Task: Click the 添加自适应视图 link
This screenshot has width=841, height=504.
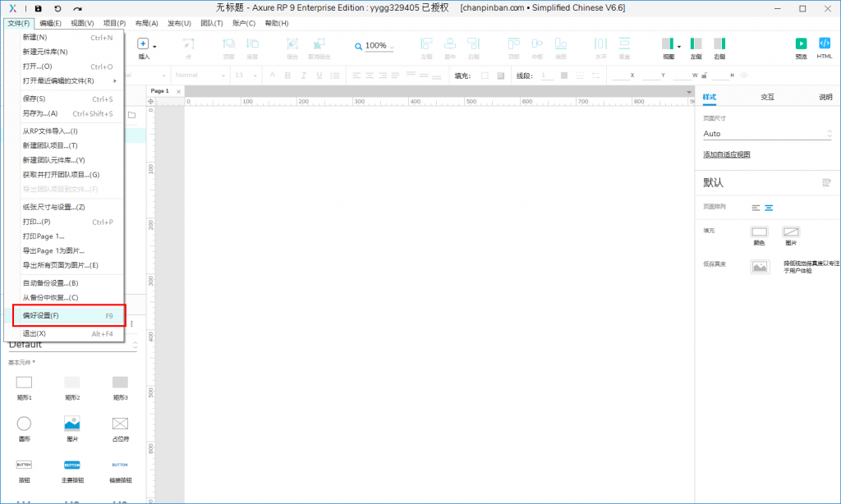Action: click(x=726, y=154)
